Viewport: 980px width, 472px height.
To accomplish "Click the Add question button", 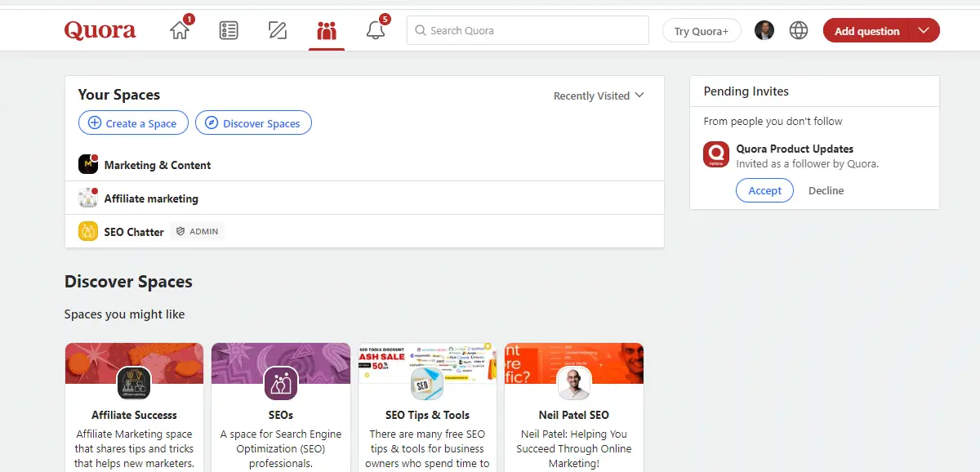I will click(x=866, y=31).
